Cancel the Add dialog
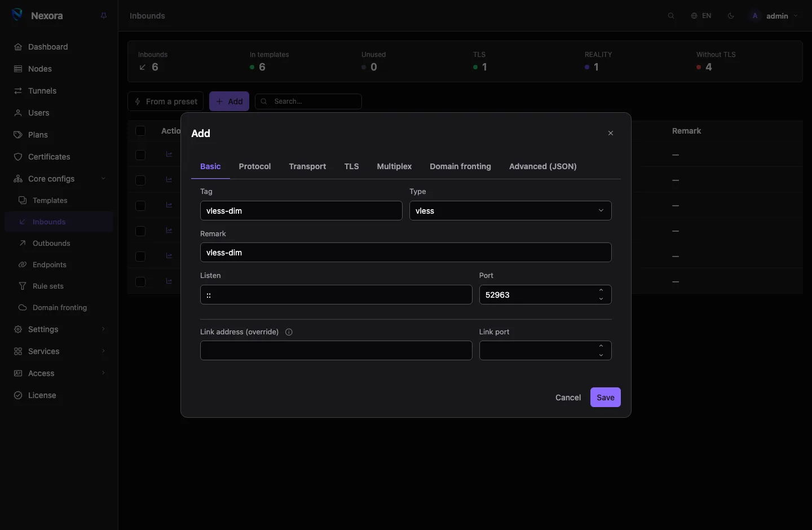Viewport: 812px width, 530px height. [568, 397]
